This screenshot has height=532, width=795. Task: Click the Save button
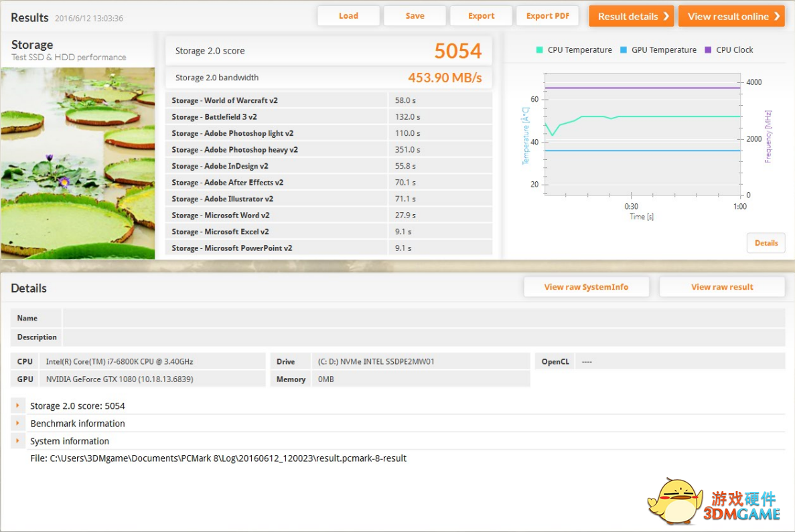pyautogui.click(x=415, y=15)
